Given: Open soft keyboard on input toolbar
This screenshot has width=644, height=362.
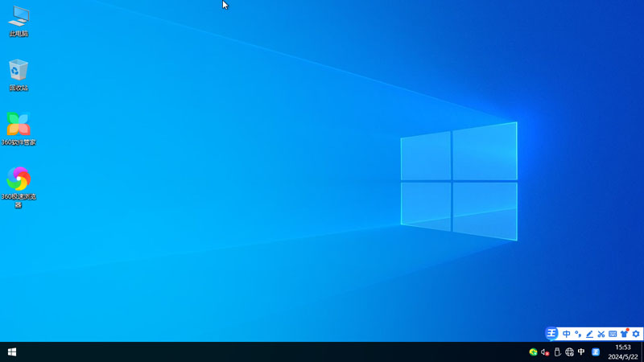Looking at the screenshot, I should [x=613, y=334].
